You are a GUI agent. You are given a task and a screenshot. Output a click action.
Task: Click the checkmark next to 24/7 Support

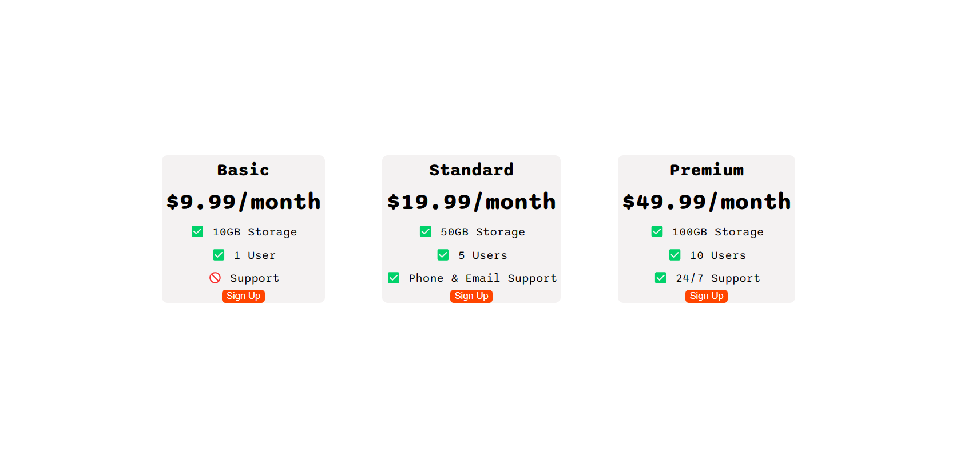[x=660, y=278]
